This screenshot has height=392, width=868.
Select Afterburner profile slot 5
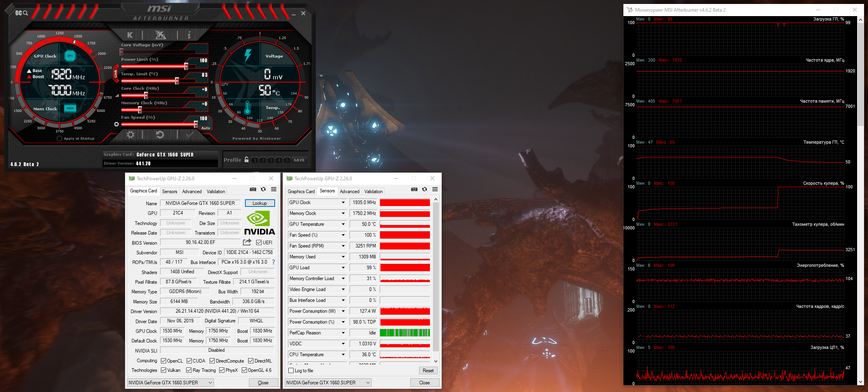(x=287, y=160)
